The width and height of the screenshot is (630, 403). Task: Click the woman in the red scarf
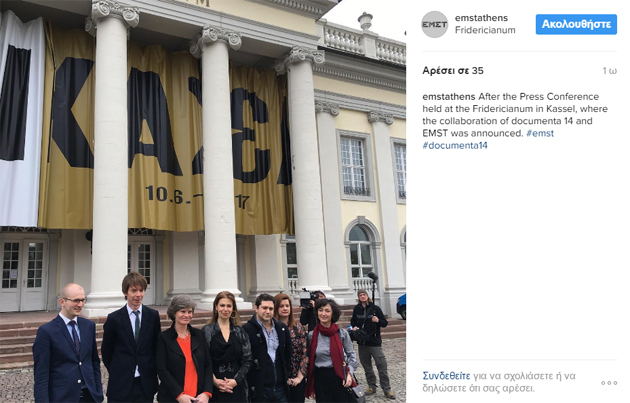click(330, 351)
